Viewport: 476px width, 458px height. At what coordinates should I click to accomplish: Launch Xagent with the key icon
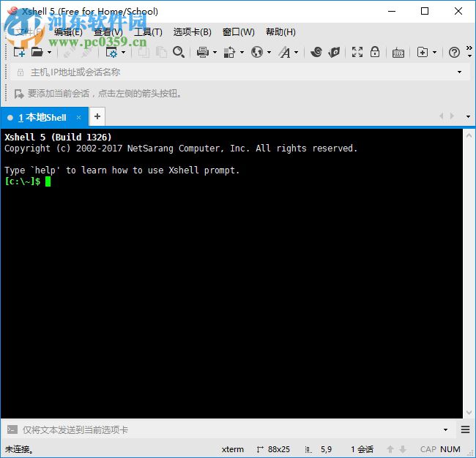pos(334,52)
